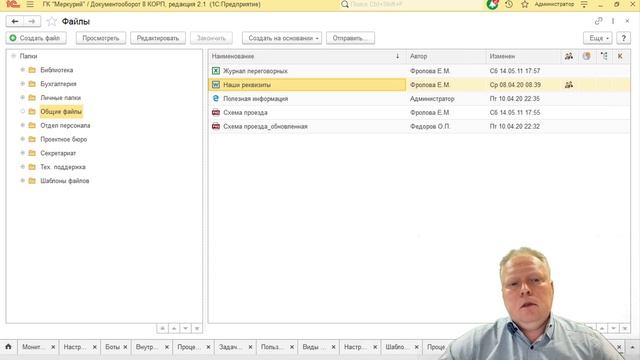
Task: Click the shared access column header icon
Action: 569,56
